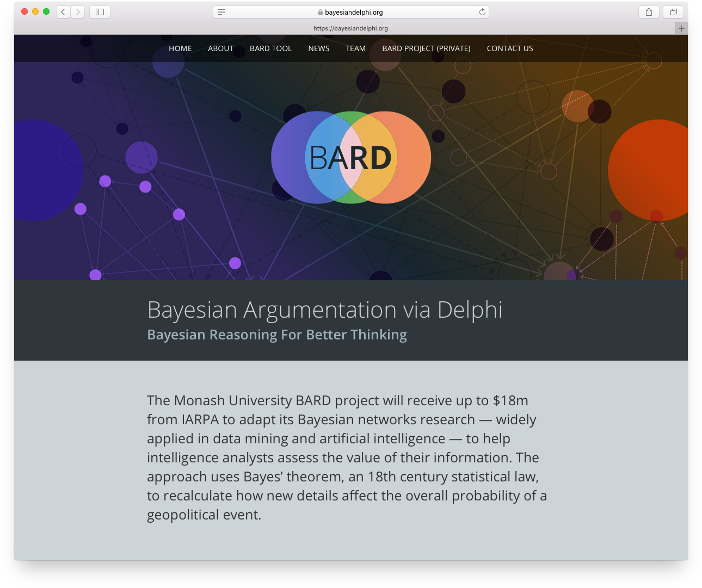Image resolution: width=702 pixels, height=588 pixels.
Task: Minimize the window with the yellow button
Action: 35,11
